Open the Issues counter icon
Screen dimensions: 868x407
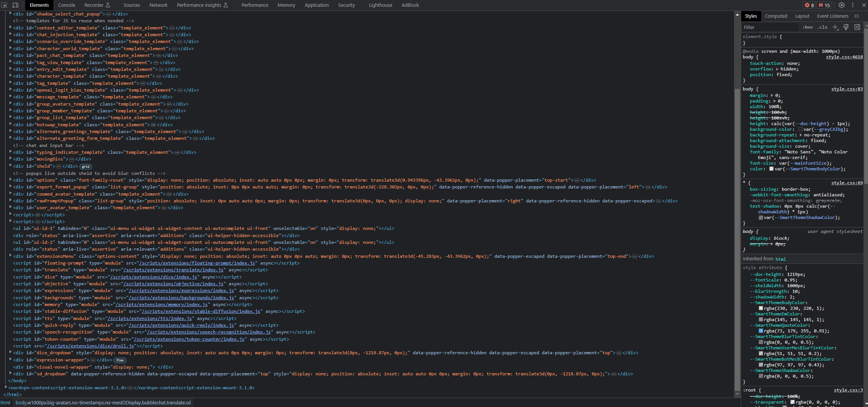point(824,5)
